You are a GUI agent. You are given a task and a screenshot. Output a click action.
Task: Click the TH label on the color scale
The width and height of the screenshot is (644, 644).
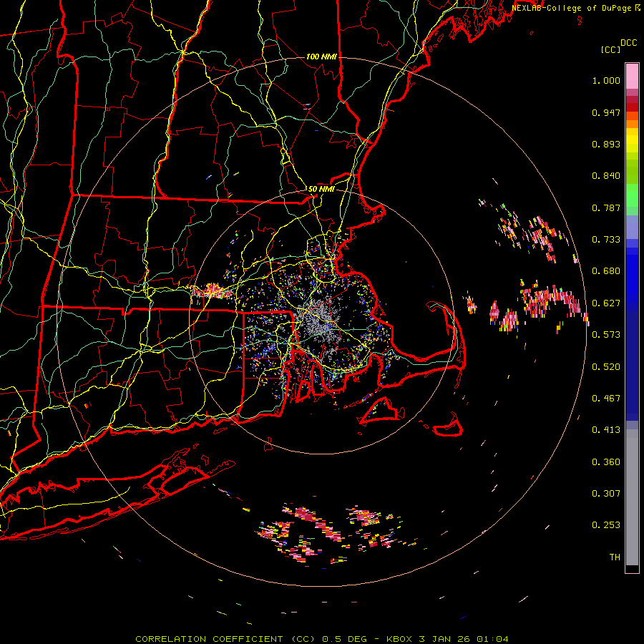tap(615, 557)
